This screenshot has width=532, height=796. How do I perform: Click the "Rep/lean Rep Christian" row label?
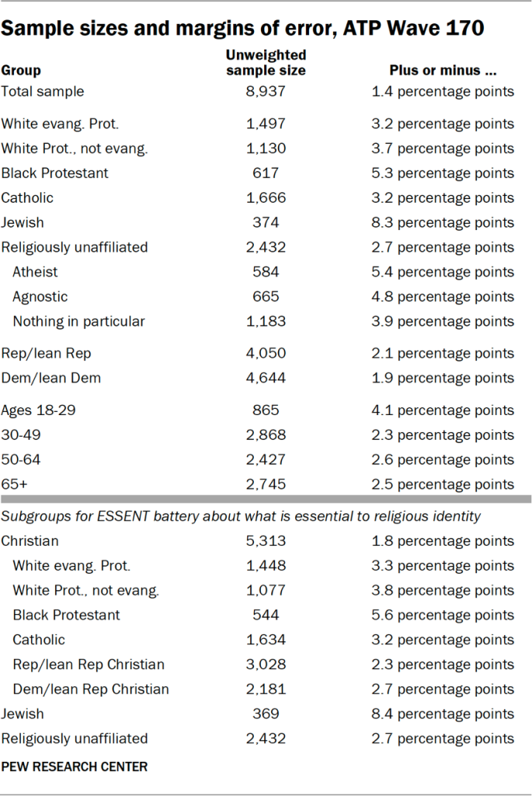click(x=89, y=665)
